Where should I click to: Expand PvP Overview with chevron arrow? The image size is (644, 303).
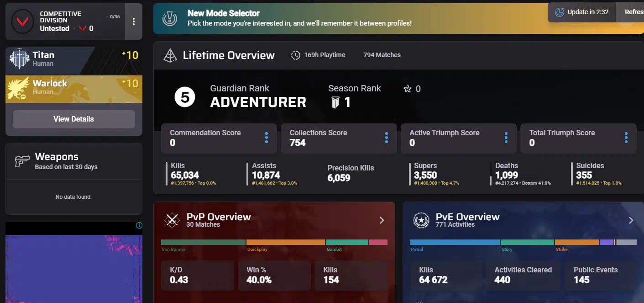point(382,220)
